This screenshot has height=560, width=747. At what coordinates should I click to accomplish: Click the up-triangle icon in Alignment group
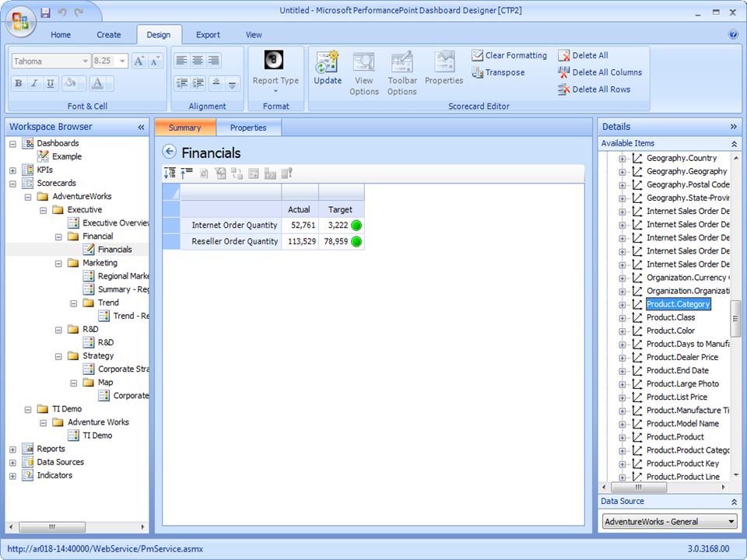[216, 83]
